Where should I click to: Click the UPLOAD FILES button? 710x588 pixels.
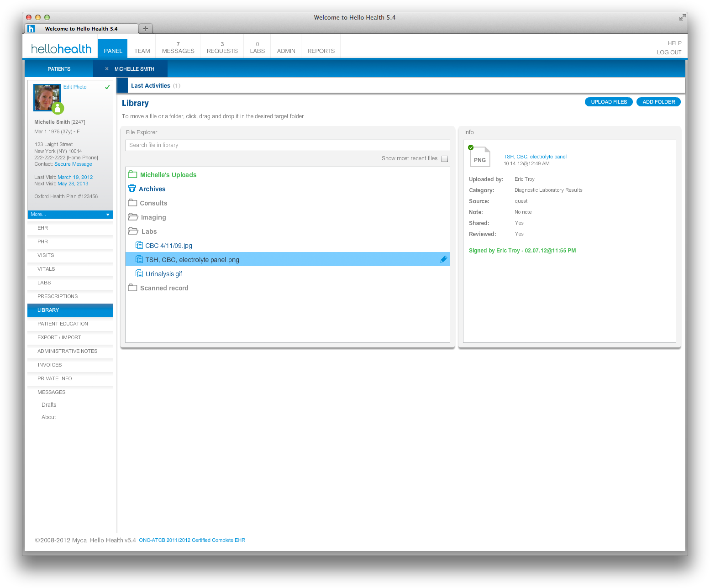point(609,101)
